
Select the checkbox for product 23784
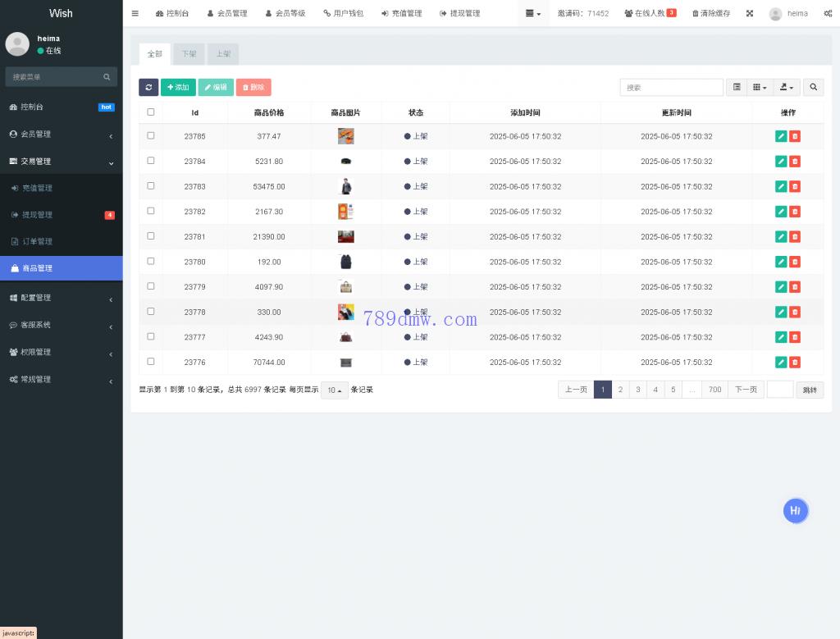[151, 161]
